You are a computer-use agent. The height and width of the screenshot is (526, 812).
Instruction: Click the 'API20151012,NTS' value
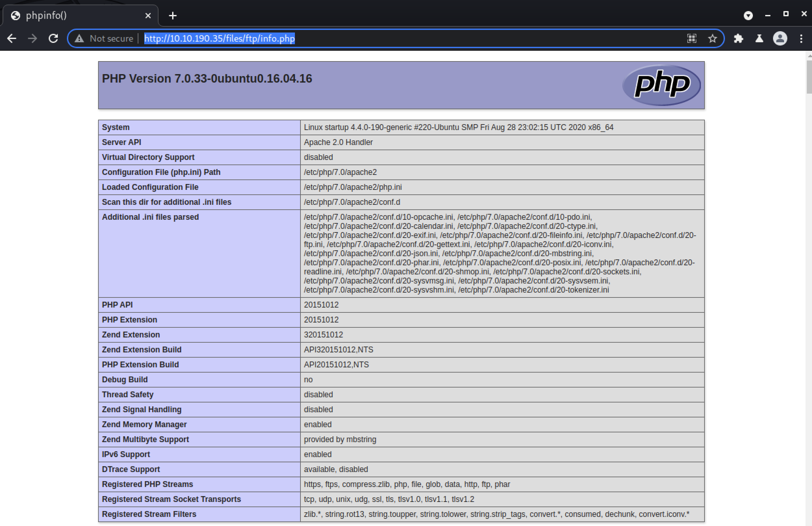(x=336, y=365)
